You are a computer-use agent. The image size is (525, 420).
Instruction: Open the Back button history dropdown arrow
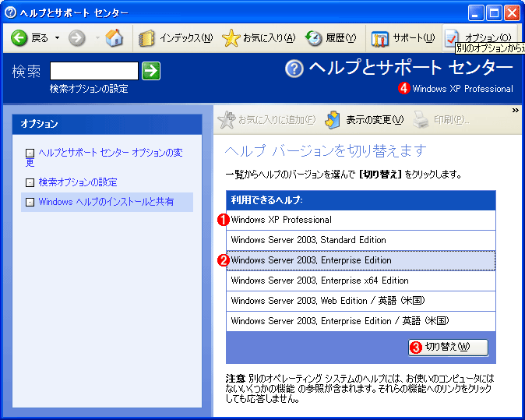pos(58,38)
